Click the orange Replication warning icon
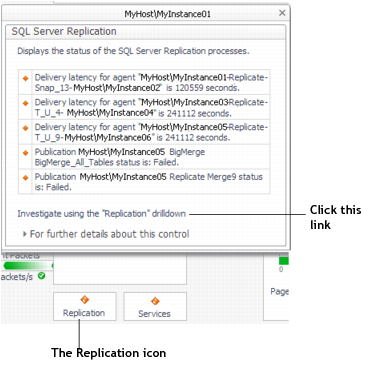 click(85, 300)
